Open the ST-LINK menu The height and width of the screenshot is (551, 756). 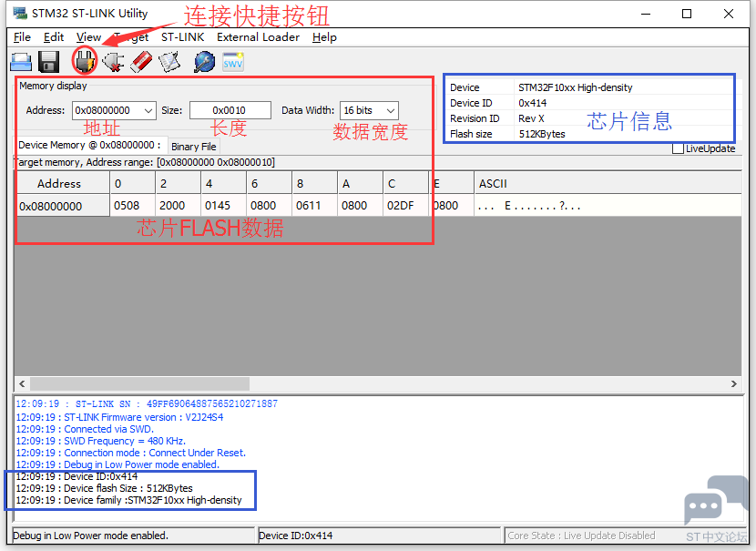point(182,37)
